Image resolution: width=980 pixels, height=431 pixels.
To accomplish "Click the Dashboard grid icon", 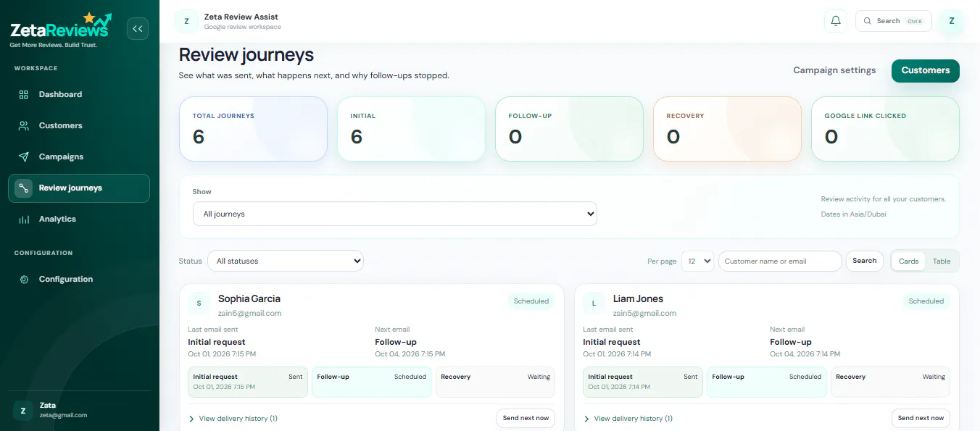I will 24,94.
